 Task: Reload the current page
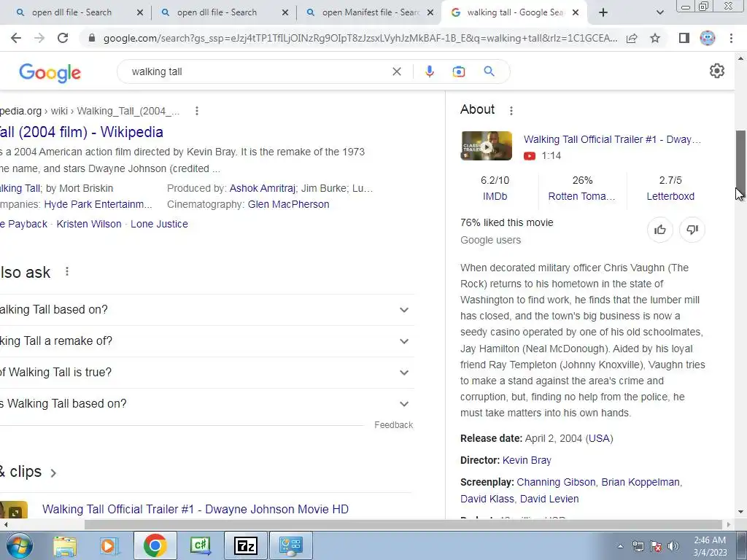[63, 38]
